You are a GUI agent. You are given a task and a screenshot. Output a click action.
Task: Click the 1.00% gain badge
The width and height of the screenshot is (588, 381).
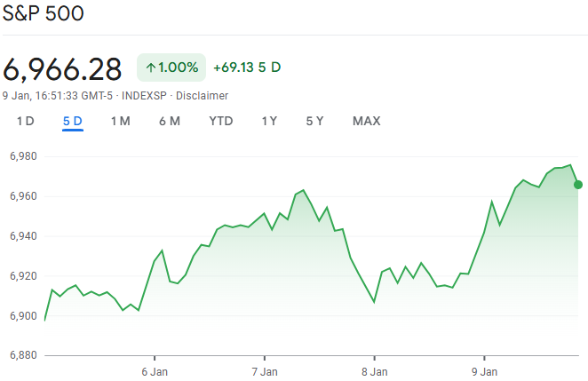point(171,67)
